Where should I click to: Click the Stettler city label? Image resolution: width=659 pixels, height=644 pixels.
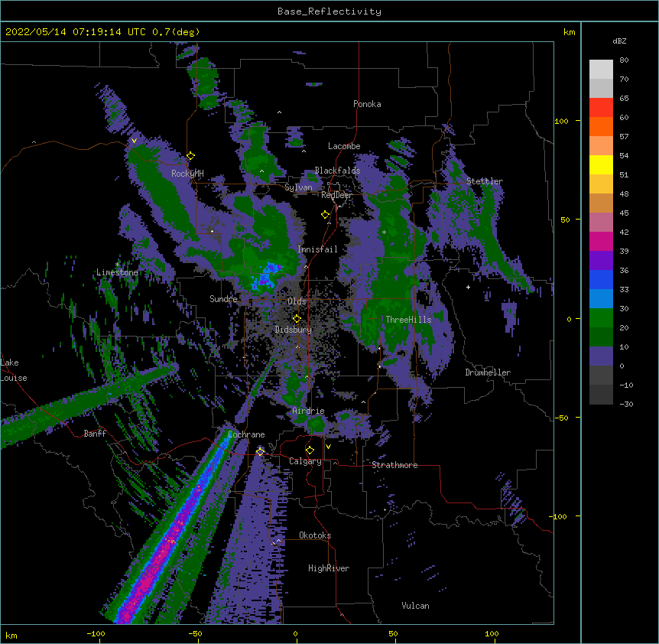point(485,181)
